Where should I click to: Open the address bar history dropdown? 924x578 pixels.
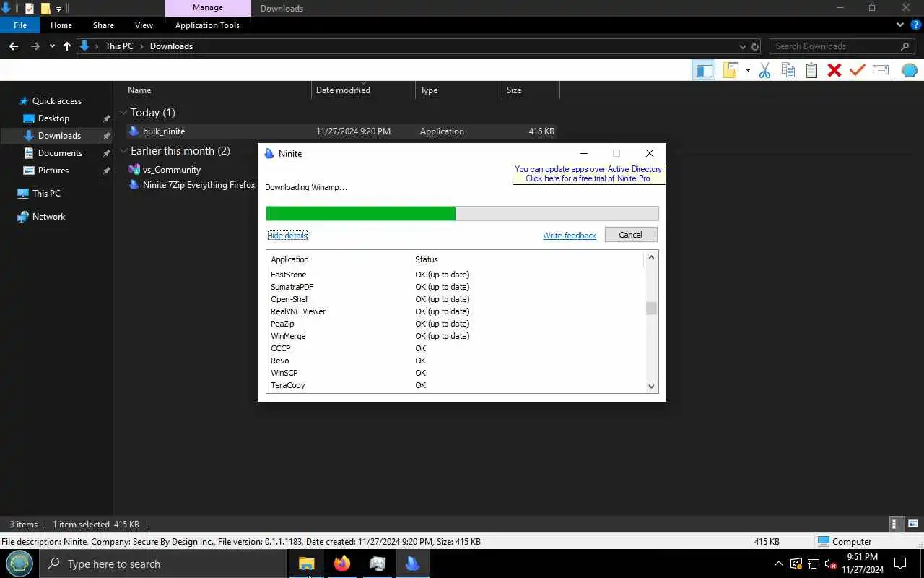(x=742, y=46)
